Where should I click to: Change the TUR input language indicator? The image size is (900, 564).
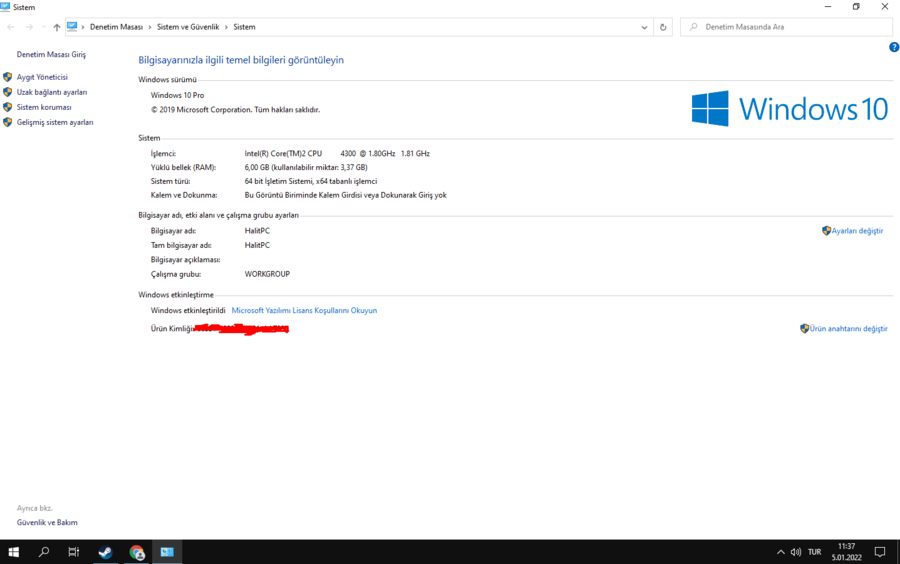click(x=814, y=552)
